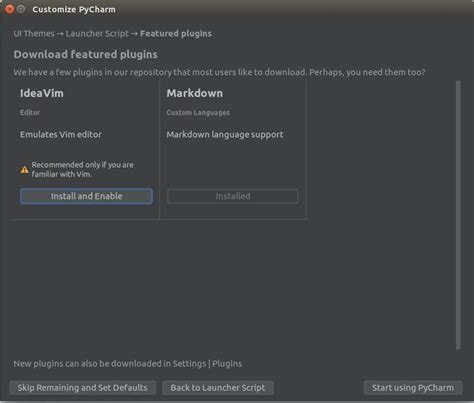Click the Markdown plugin title
Viewport: 474px width, 403px height.
pos(195,93)
